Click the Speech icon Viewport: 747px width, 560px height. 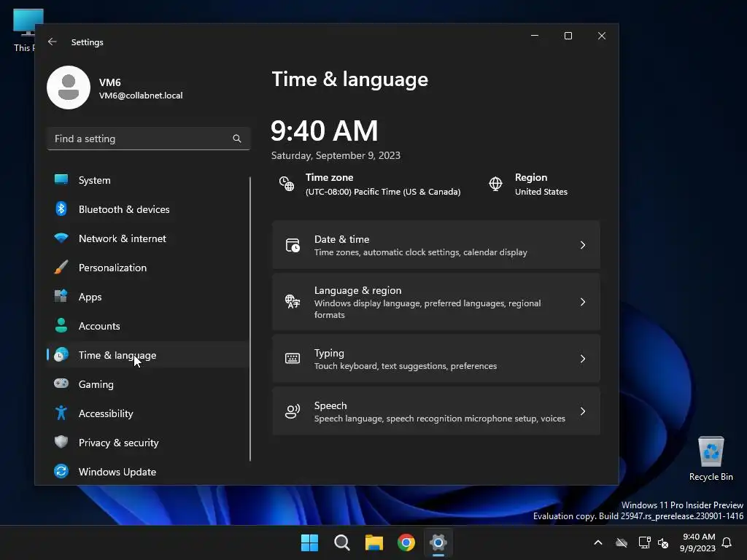coord(293,411)
